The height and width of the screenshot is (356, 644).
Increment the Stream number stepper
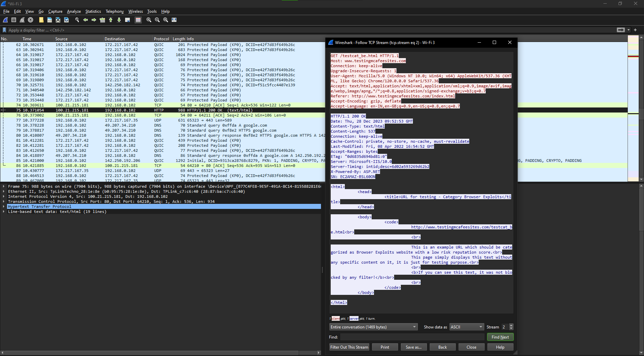[511, 325]
